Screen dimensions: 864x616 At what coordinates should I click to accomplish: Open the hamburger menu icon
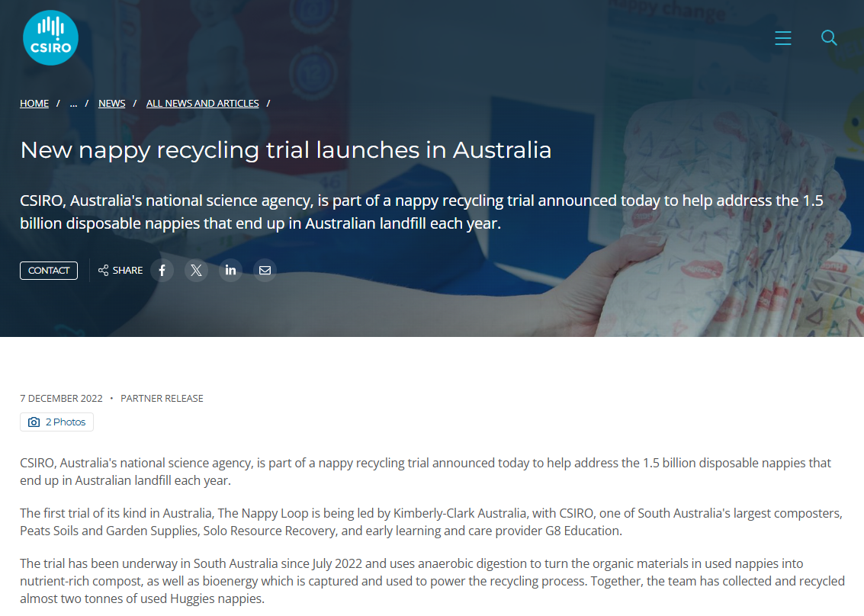tap(782, 38)
